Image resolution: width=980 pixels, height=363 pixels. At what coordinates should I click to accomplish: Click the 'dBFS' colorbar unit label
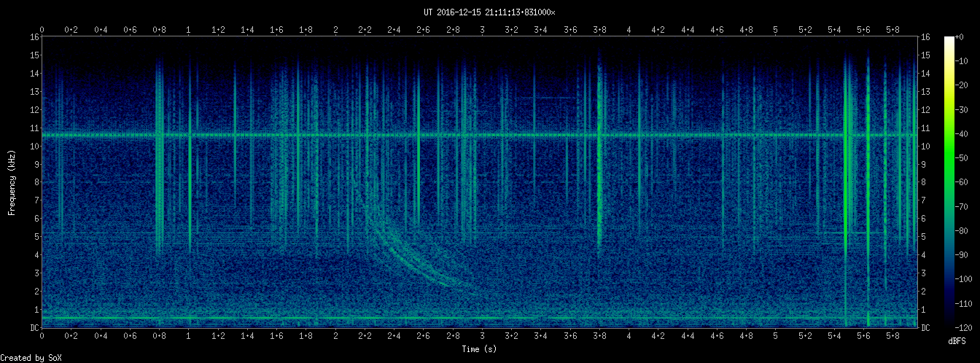[x=957, y=341]
